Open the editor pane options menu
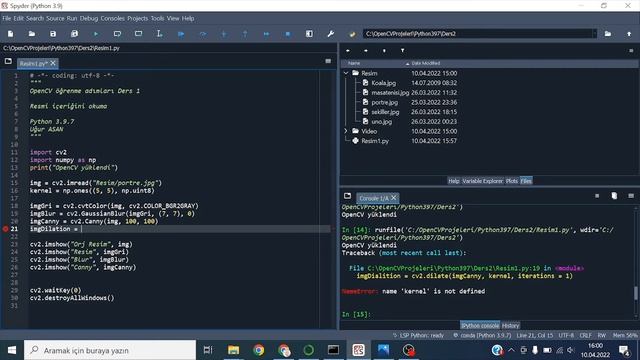640x360 pixels. [x=328, y=61]
